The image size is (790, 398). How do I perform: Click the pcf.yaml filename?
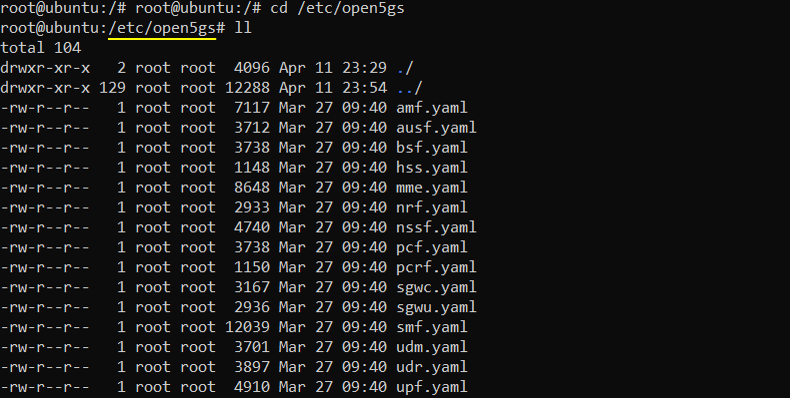(x=432, y=247)
